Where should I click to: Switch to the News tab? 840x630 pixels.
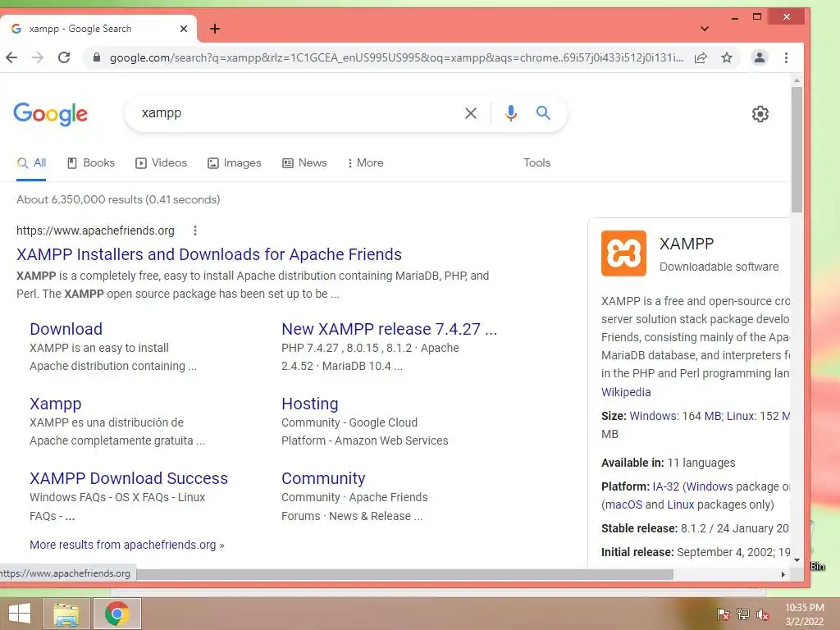click(304, 163)
